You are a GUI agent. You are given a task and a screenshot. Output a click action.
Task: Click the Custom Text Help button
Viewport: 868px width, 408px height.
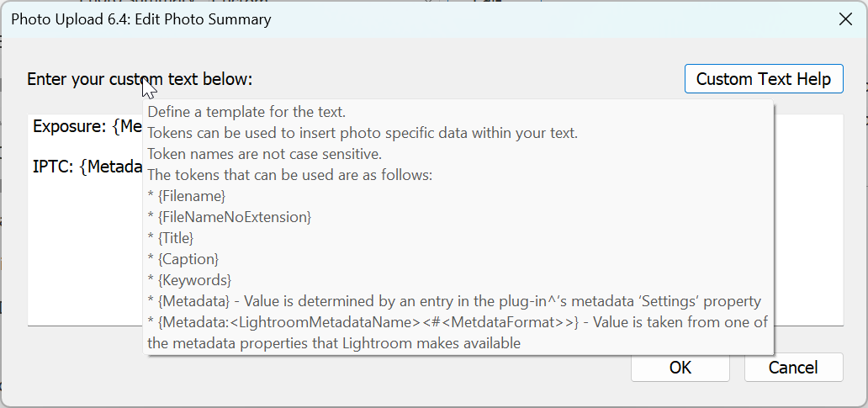pyautogui.click(x=764, y=79)
